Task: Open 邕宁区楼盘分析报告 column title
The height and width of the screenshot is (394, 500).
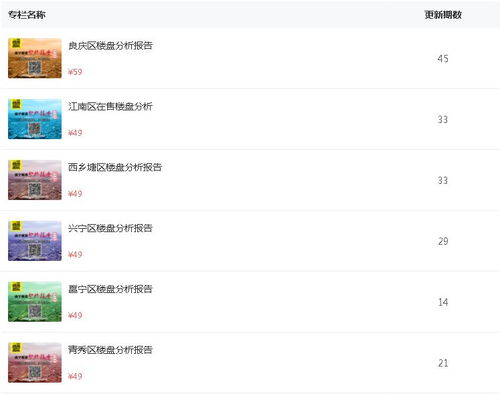Action: point(110,289)
